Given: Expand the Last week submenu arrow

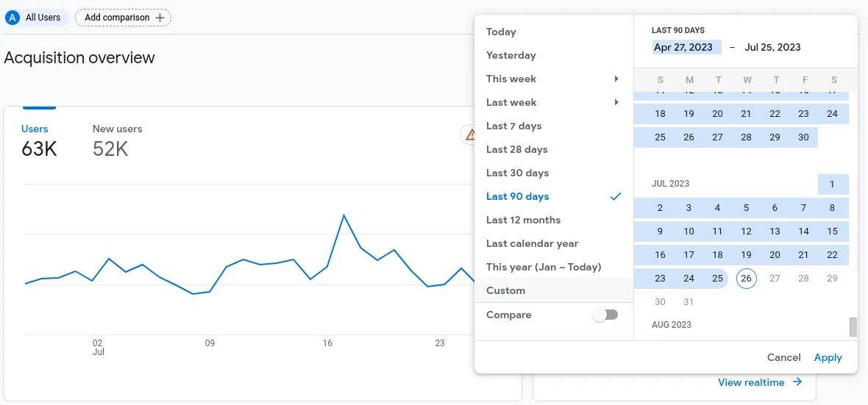Looking at the screenshot, I should pyautogui.click(x=616, y=102).
